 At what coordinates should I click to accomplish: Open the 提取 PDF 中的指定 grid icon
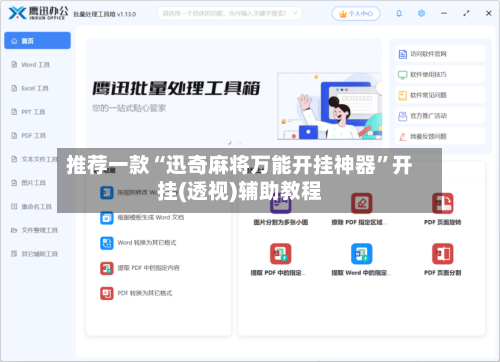(x=280, y=254)
